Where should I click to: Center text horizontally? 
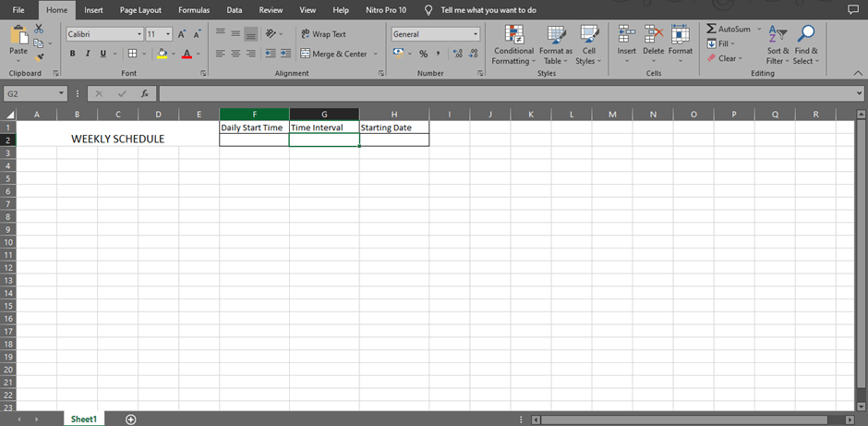coord(235,54)
